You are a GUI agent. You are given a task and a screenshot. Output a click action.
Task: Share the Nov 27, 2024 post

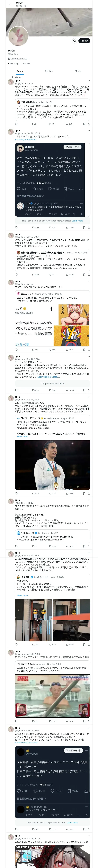click(x=89, y=275)
